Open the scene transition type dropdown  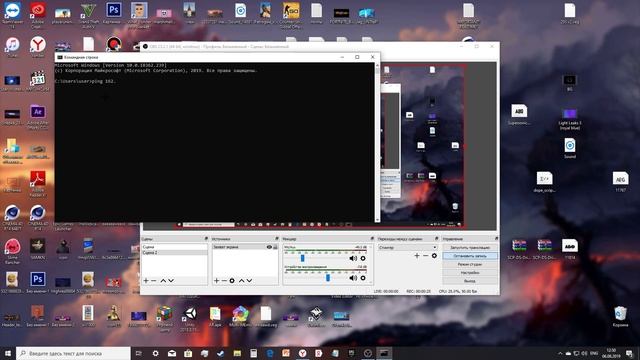pos(407,247)
